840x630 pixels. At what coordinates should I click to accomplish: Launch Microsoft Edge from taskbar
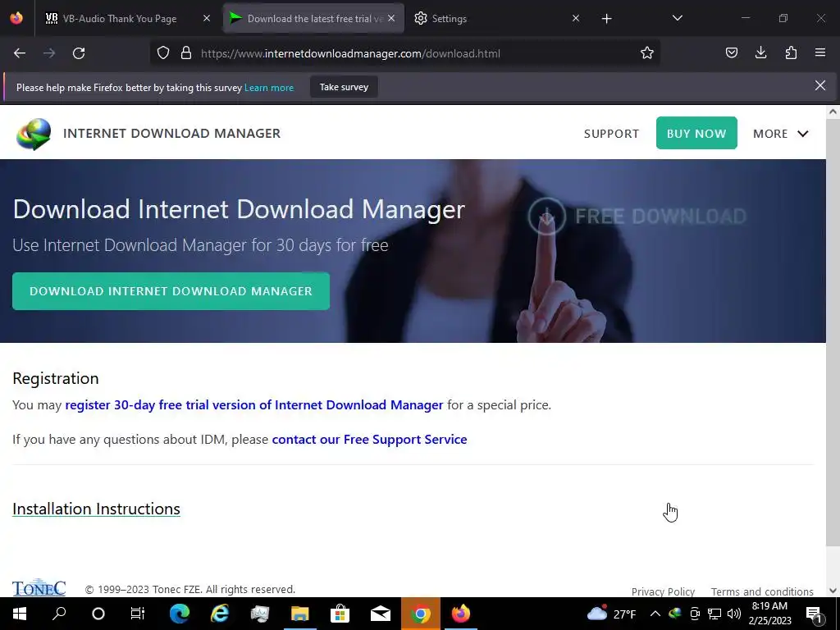180,614
